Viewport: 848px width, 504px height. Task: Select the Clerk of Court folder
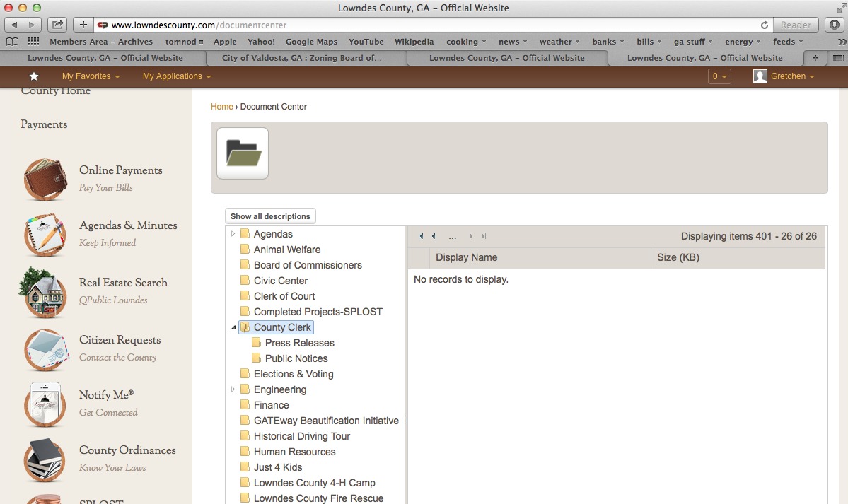pyautogui.click(x=284, y=296)
